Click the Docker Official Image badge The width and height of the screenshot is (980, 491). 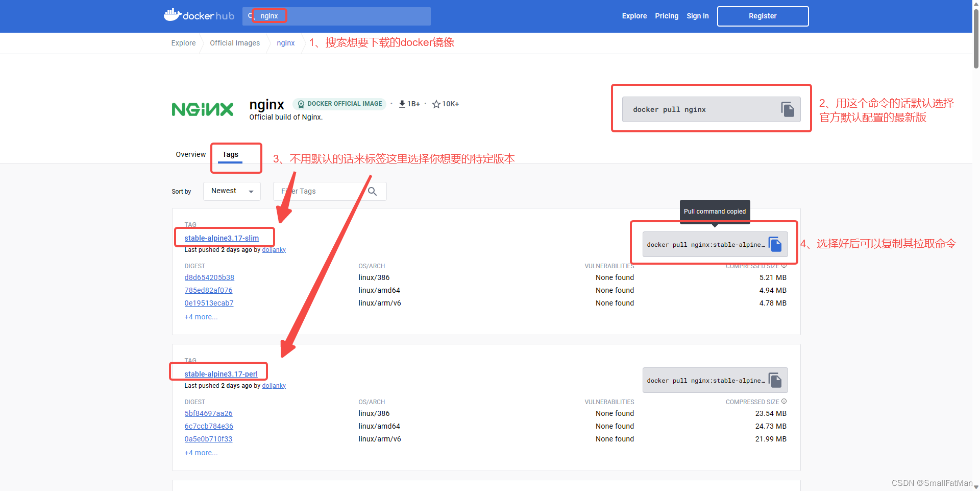click(339, 104)
